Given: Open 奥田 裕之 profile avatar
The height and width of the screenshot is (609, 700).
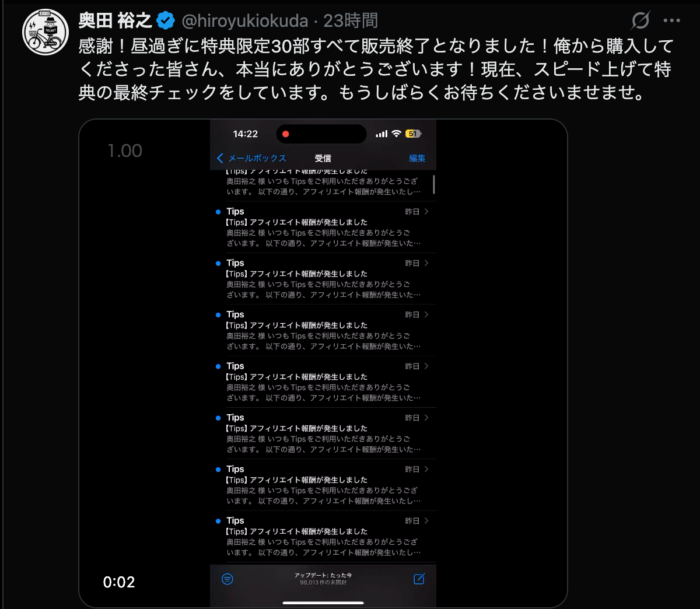Looking at the screenshot, I should tap(45, 33).
